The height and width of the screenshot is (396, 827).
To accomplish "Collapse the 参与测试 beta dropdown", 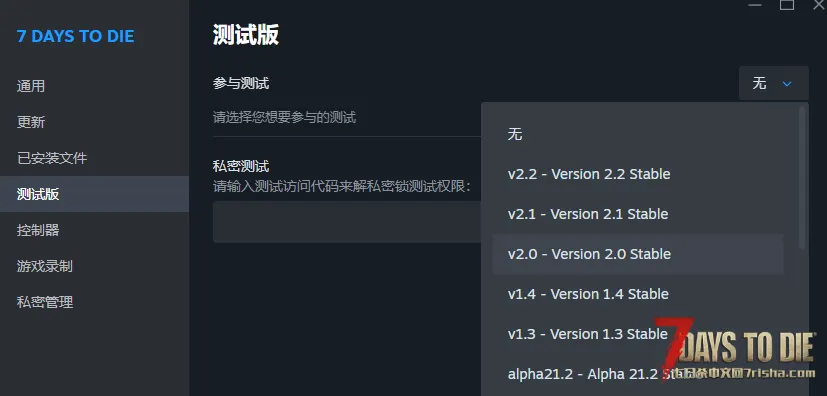I will coord(773,83).
